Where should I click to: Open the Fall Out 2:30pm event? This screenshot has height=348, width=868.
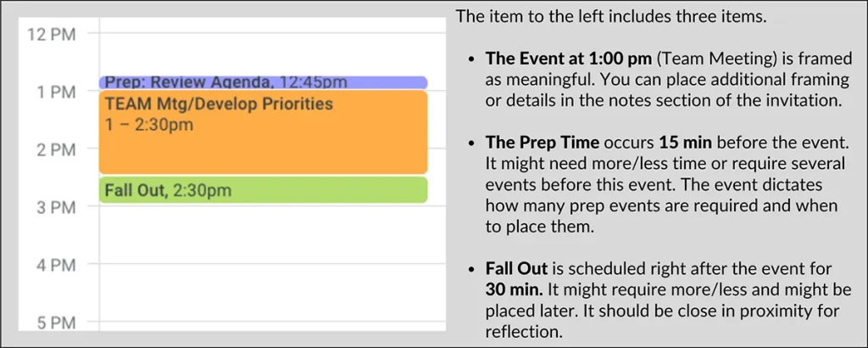264,190
